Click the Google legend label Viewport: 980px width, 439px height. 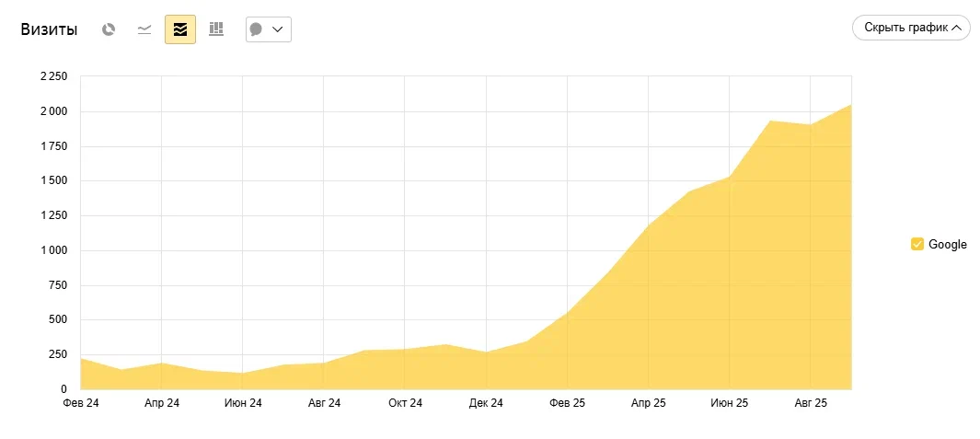point(947,245)
